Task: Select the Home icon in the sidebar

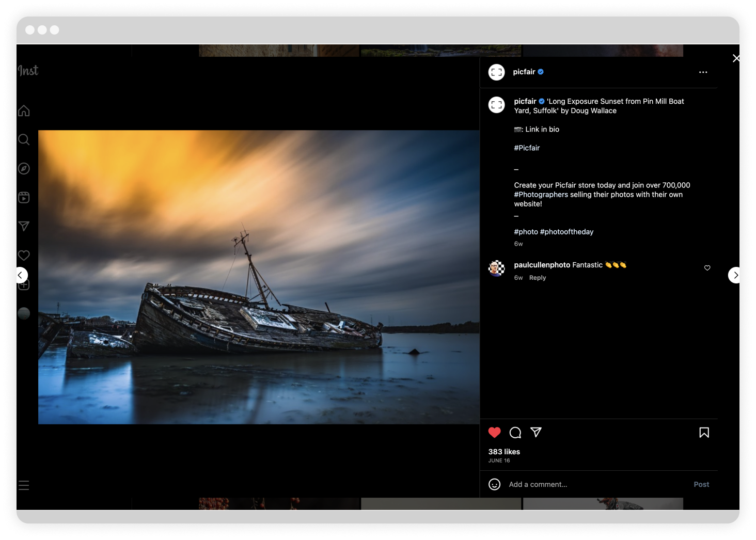Action: (24, 110)
